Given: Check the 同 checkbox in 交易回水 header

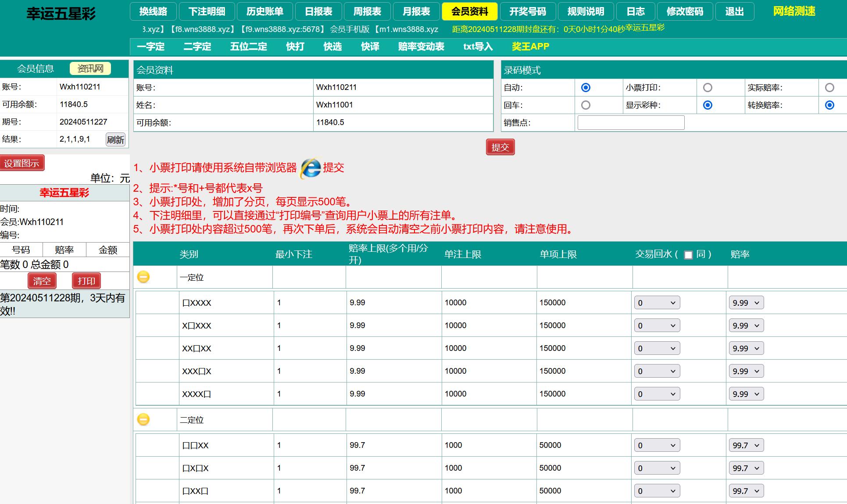Looking at the screenshot, I should click(x=688, y=255).
